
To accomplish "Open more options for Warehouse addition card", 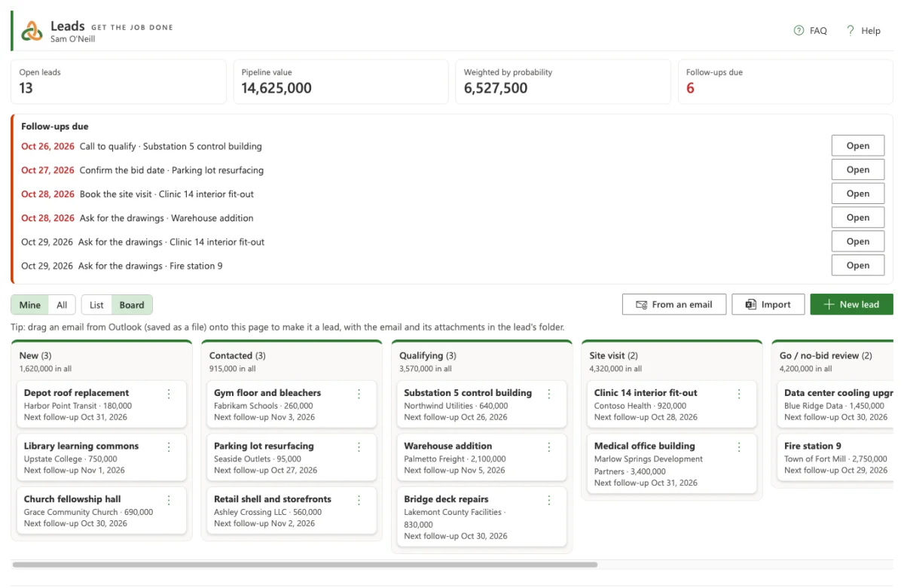I will 549,446.
